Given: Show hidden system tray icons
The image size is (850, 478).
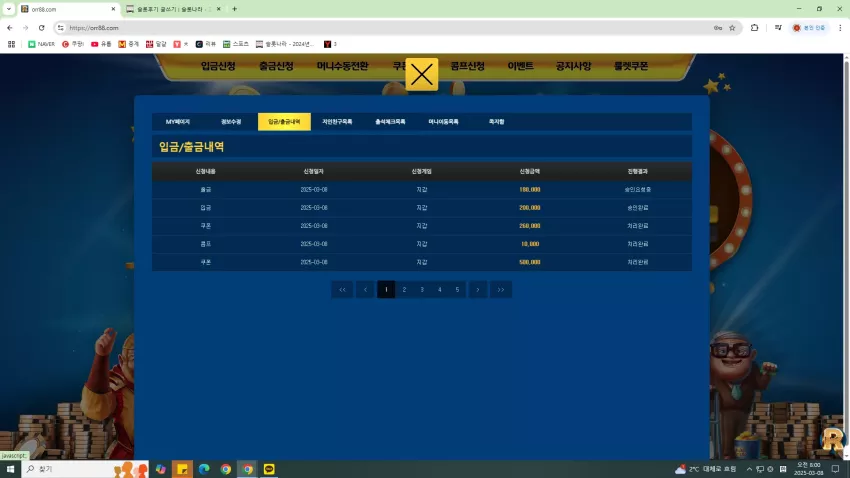Looking at the screenshot, I should coord(749,469).
